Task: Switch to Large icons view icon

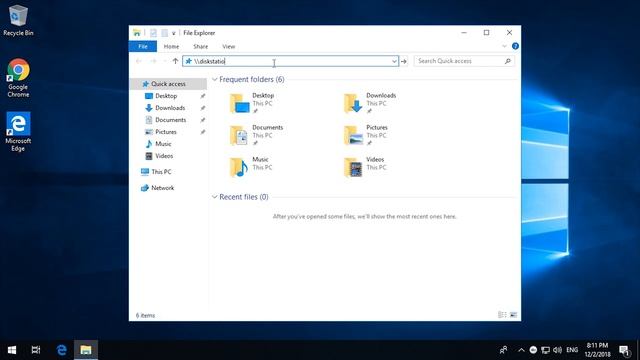Action: point(513,315)
